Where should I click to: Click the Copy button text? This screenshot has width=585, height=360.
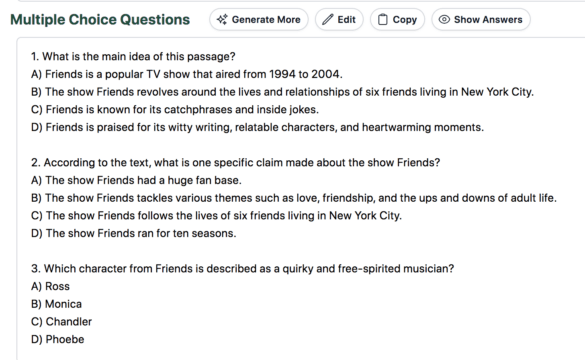click(x=404, y=20)
